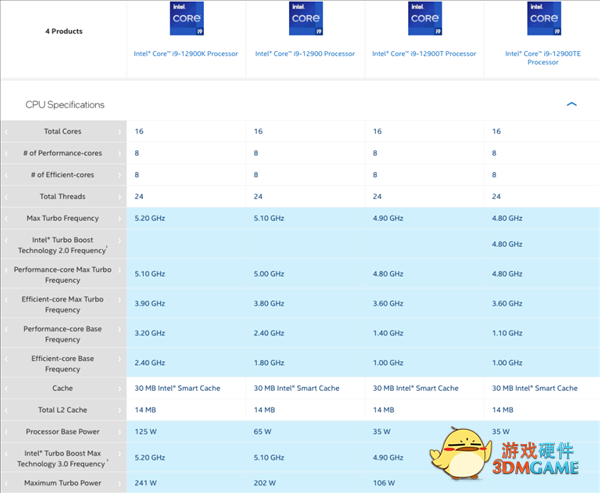Viewport: 600px width, 493px height.
Task: Click the 4.90 GHz Max Turbo Frequency value
Action: click(388, 218)
